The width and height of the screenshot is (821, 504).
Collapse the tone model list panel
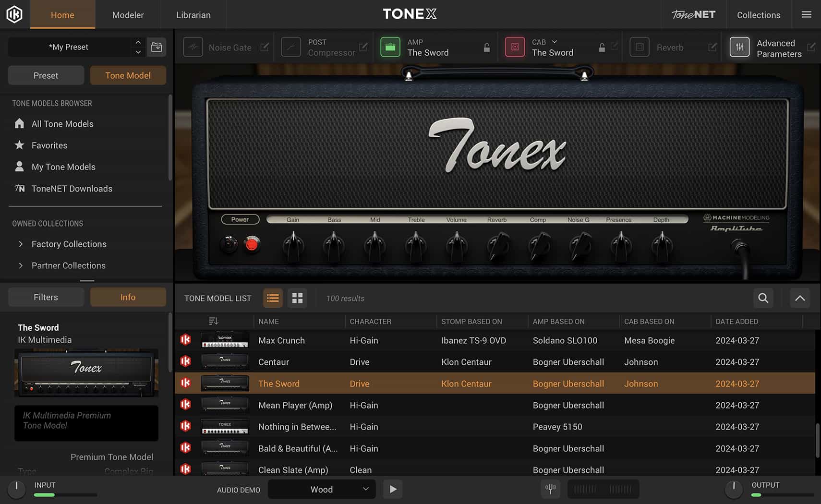[800, 298]
